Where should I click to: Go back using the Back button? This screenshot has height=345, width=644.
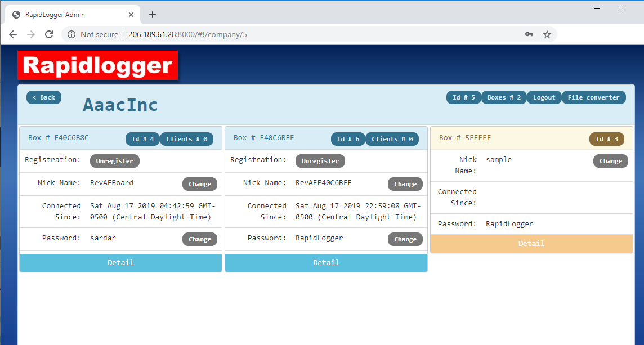tap(44, 97)
